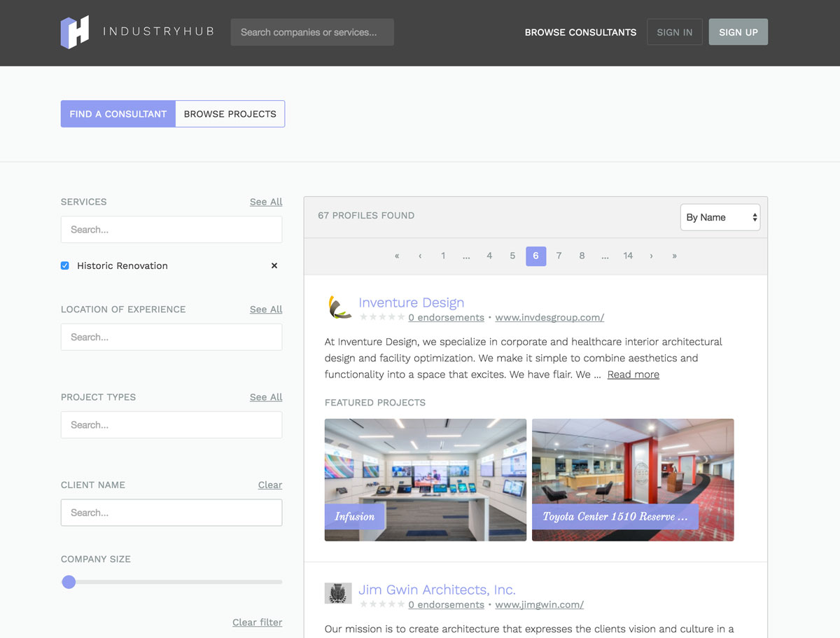Open Browse Consultants in the header
This screenshot has width=840, height=638.
point(580,32)
